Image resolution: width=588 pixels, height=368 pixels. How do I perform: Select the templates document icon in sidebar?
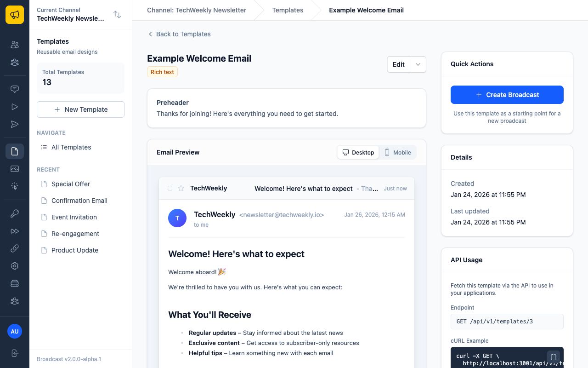15,151
